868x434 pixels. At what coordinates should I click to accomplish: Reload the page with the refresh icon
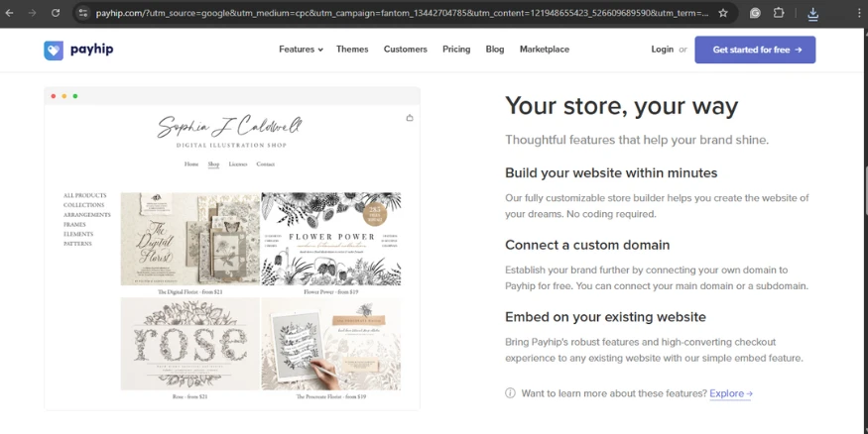click(56, 13)
